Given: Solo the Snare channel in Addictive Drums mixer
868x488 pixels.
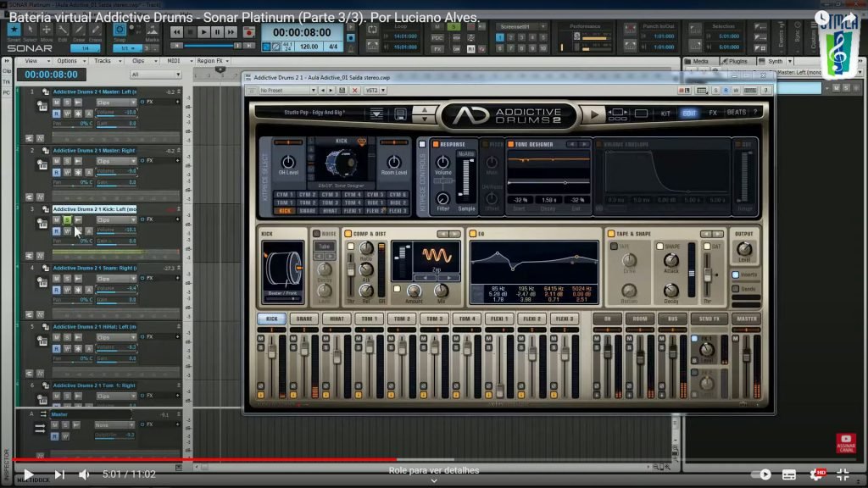Looking at the screenshot, I should coord(293,347).
